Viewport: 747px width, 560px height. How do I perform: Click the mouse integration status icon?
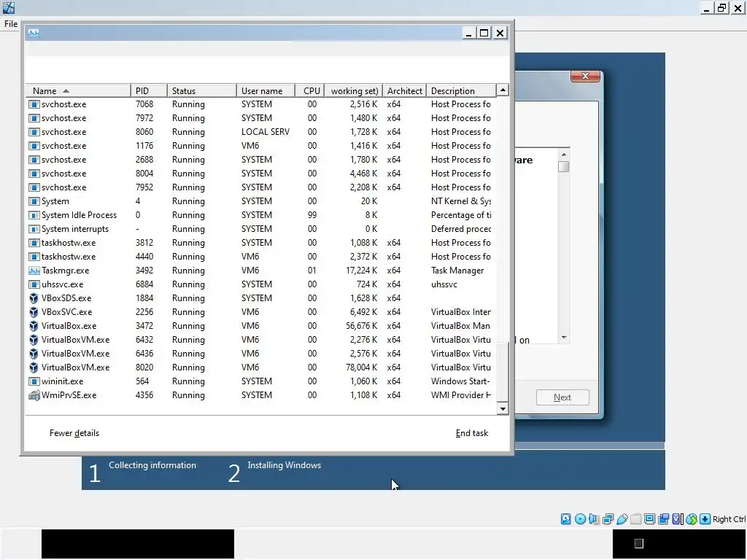click(692, 519)
